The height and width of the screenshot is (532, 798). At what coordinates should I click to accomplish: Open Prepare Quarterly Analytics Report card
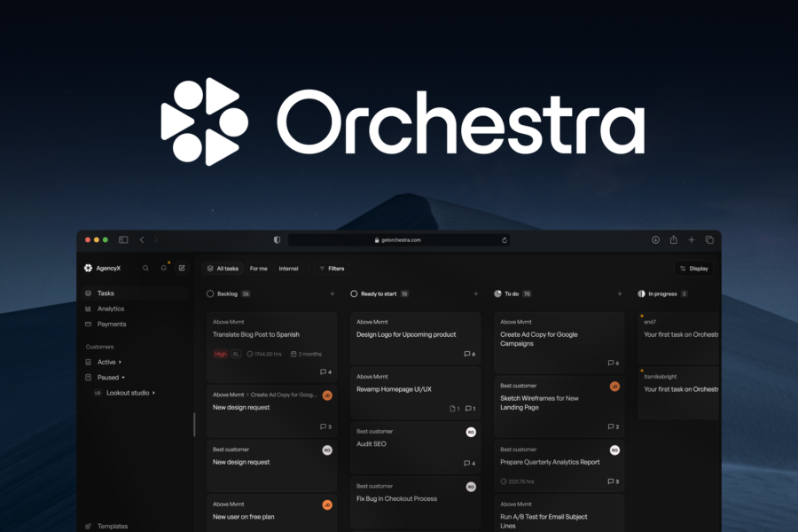point(559,465)
